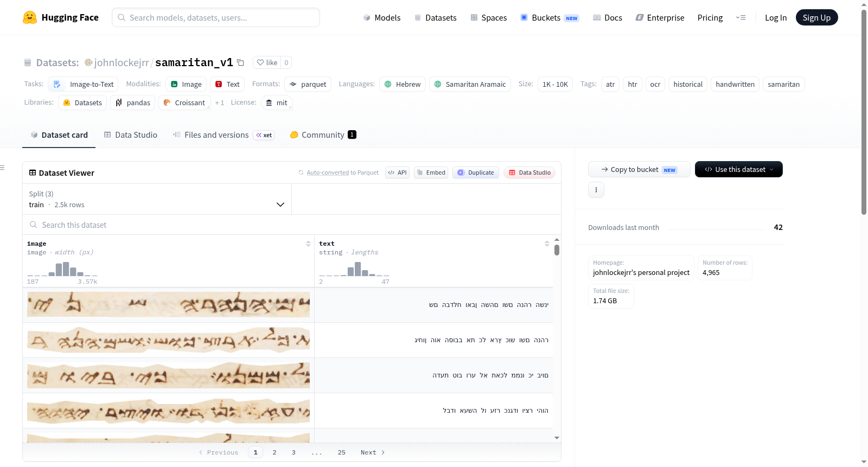Screen dimensions: 868x467
Task: Go to page 25 of dataset
Action: point(342,452)
